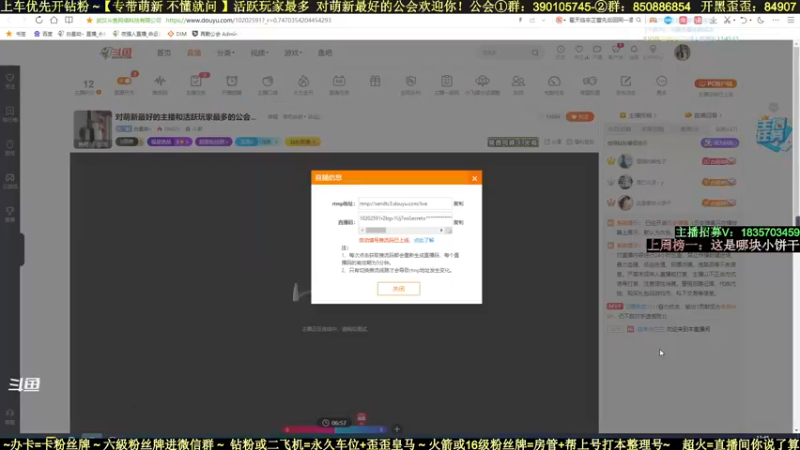Click the plus icon beside the progress bar

[397, 429]
